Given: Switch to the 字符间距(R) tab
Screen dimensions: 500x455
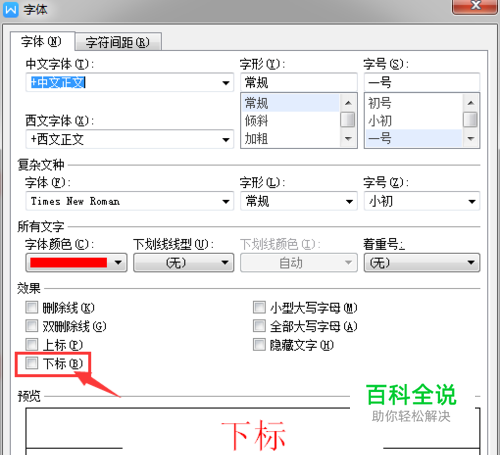Looking at the screenshot, I should [x=118, y=42].
